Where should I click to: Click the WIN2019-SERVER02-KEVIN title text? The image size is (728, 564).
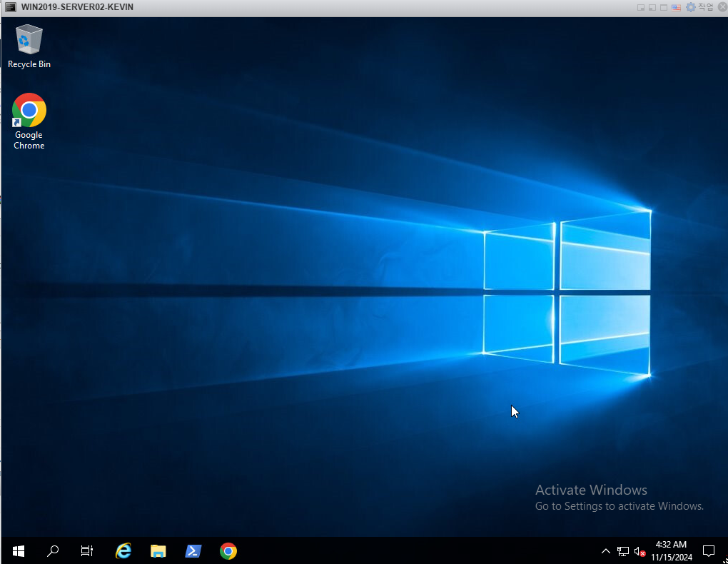coord(77,7)
